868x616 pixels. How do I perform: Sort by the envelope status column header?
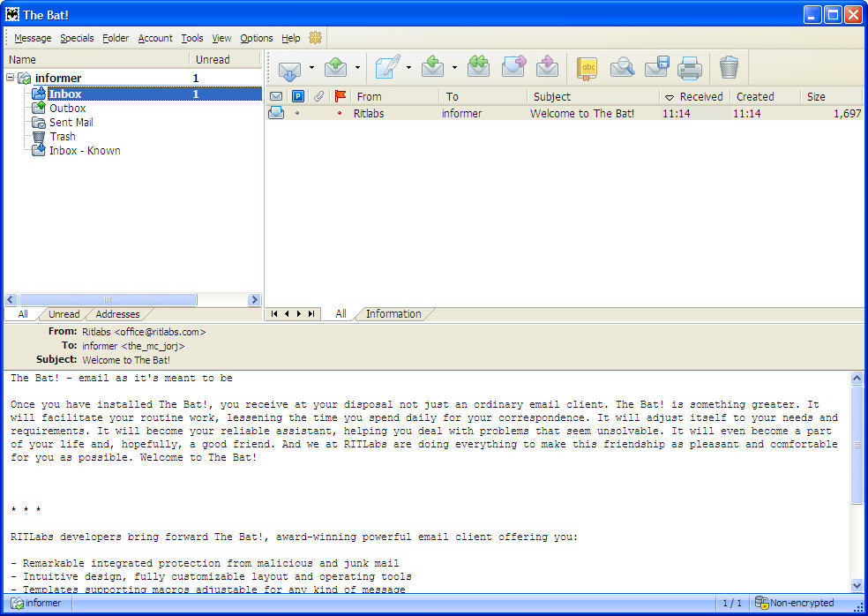(x=276, y=96)
